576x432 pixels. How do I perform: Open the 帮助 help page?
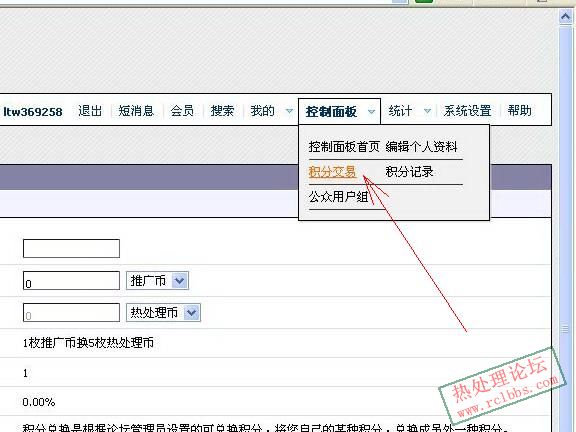[x=519, y=110]
